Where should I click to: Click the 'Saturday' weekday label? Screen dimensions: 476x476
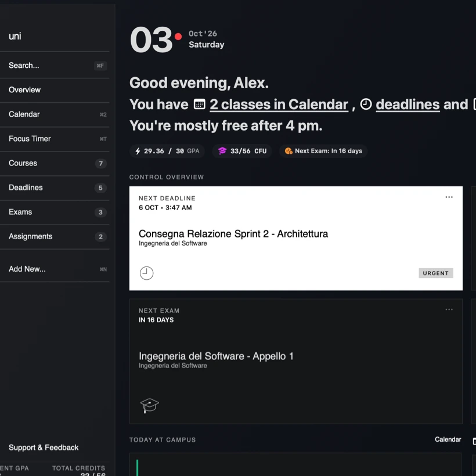[207, 45]
